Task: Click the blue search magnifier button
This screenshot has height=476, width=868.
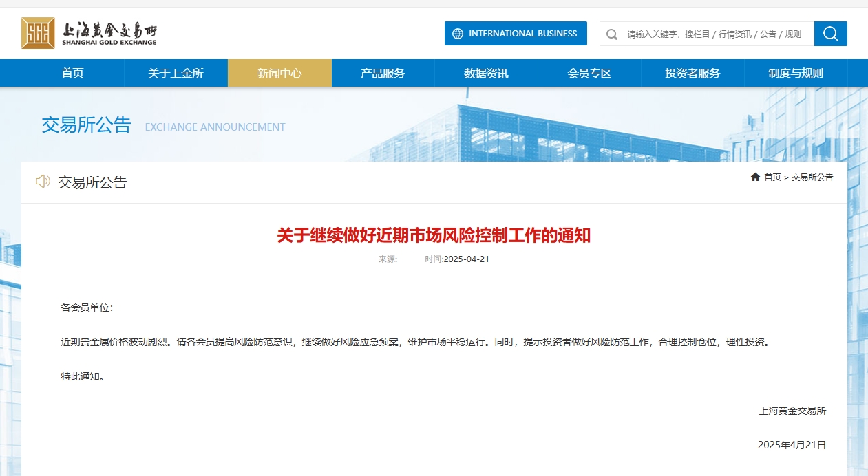Action: coord(830,34)
